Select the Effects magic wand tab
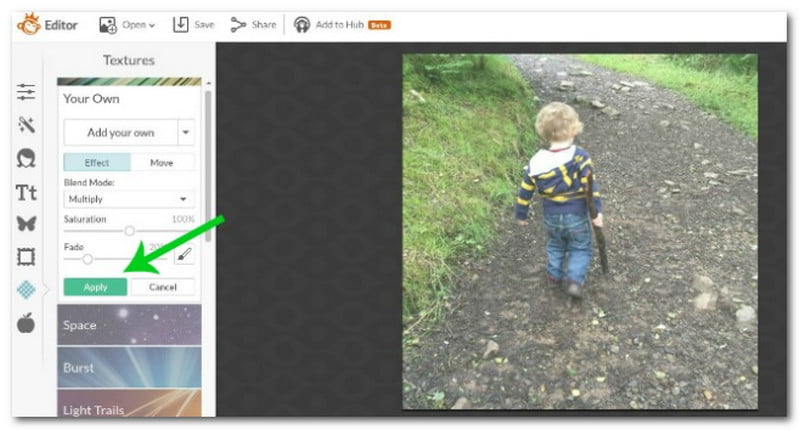Image resolution: width=800 pixels, height=430 pixels. pyautogui.click(x=26, y=124)
